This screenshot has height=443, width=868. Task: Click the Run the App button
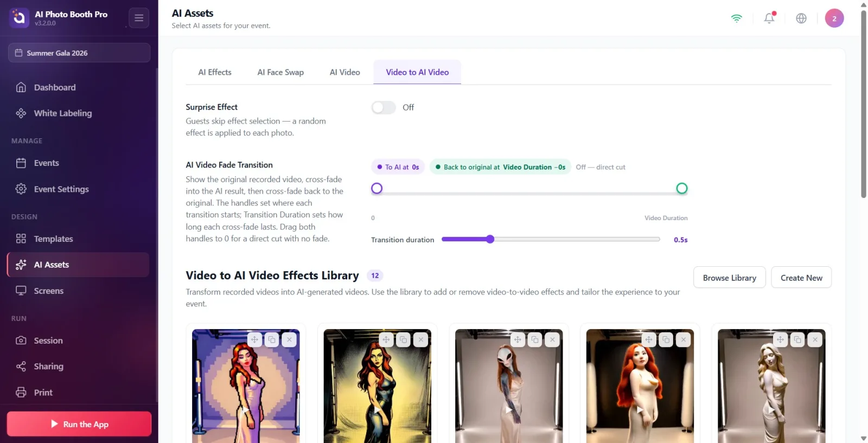coord(79,424)
